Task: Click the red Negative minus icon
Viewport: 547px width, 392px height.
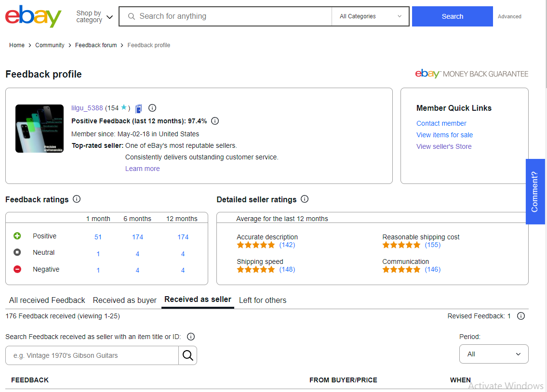Action: tap(17, 269)
